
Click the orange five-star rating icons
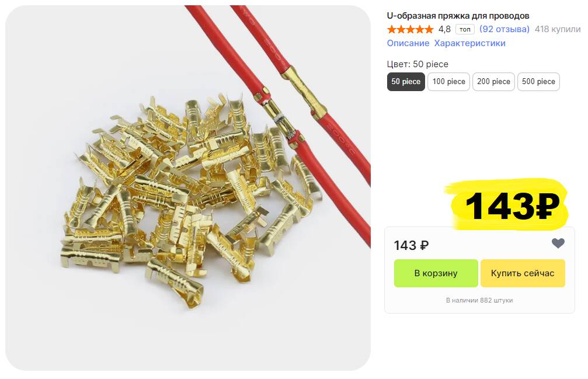(410, 29)
